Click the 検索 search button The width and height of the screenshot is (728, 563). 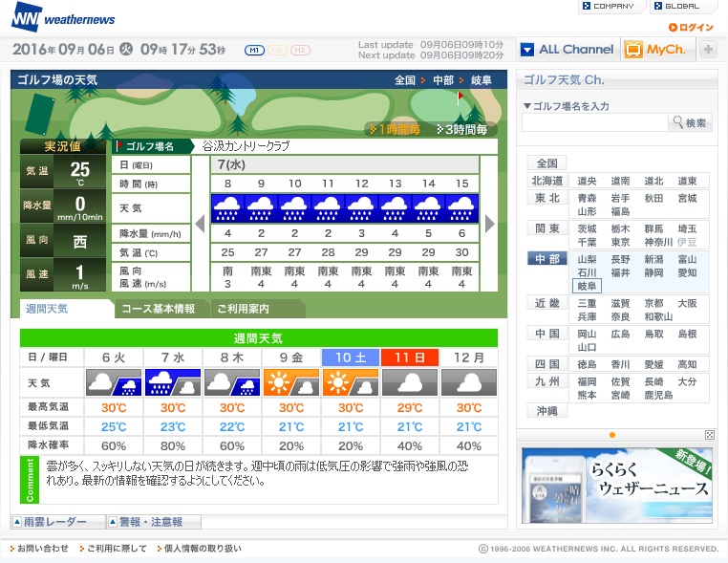pyautogui.click(x=691, y=123)
